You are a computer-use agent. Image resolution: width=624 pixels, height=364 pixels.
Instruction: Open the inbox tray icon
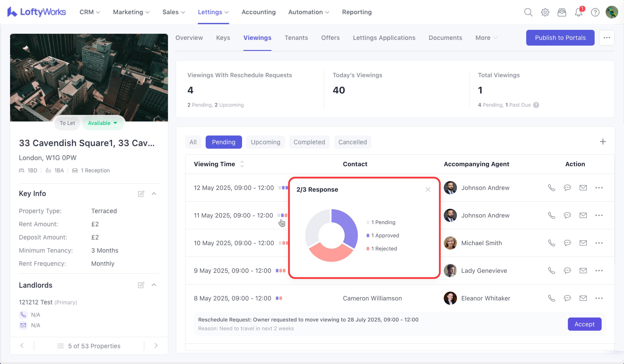pyautogui.click(x=562, y=12)
